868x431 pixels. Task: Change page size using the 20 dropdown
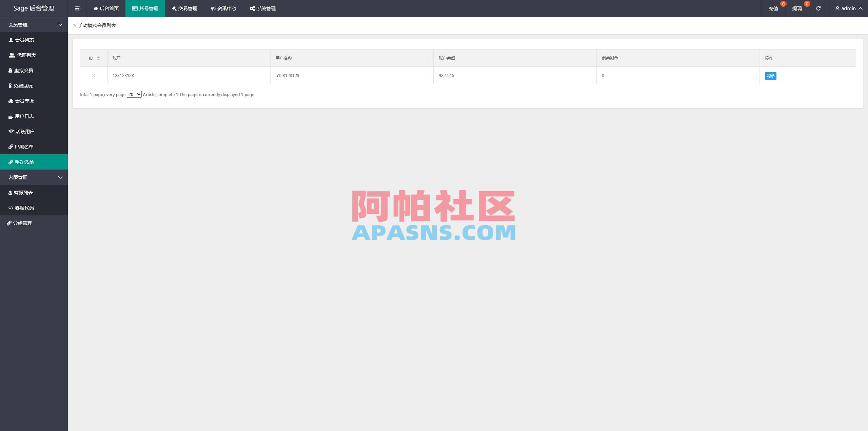(134, 94)
